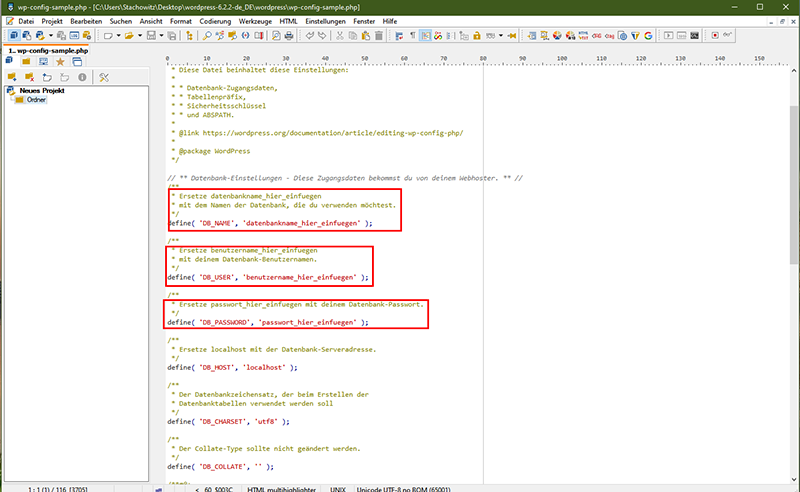Open the HTML menu
Viewport: 800px width, 492px height.
tap(288, 21)
